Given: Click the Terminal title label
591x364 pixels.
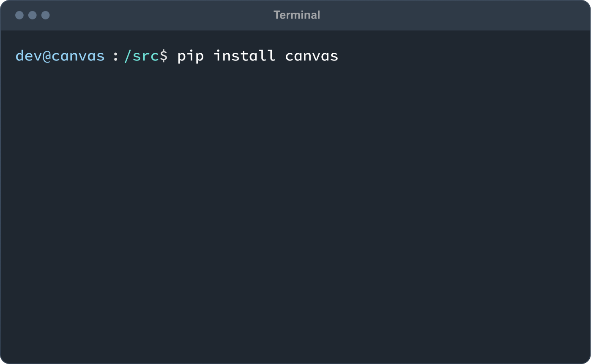Looking at the screenshot, I should [296, 15].
